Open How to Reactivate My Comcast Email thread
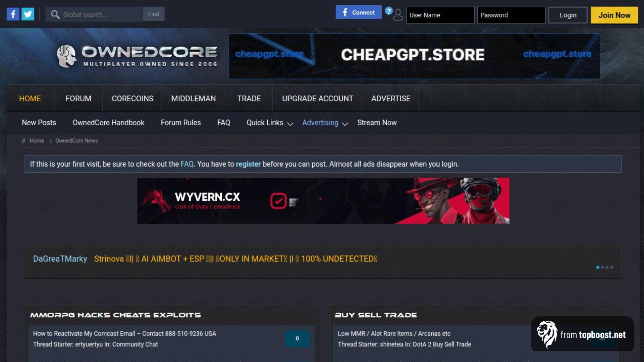The width and height of the screenshot is (644, 362). [124, 334]
